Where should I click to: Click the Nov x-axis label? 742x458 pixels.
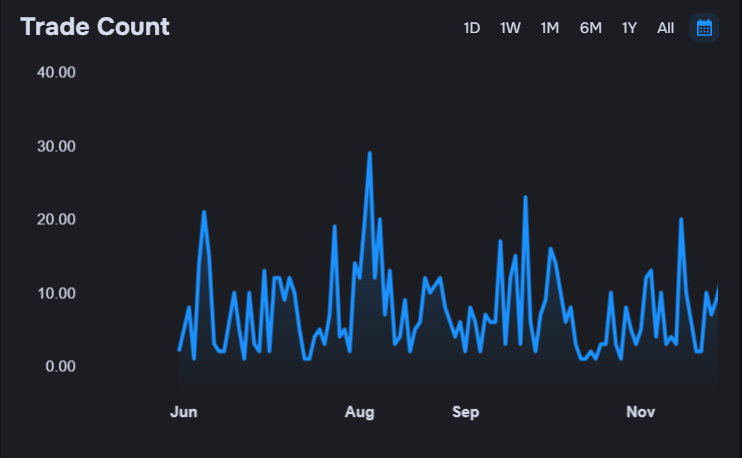pos(641,412)
